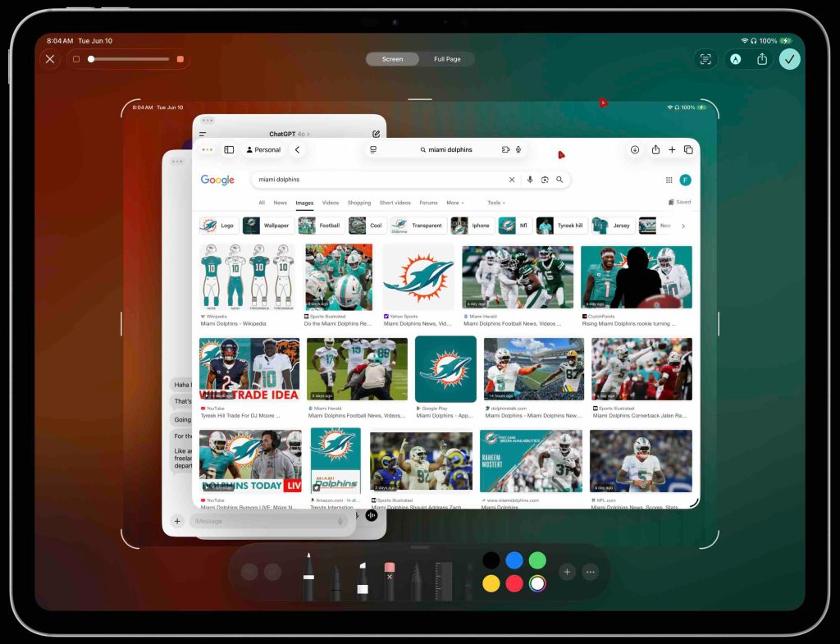
Task: Open the Tools dropdown in Google search
Action: (495, 203)
